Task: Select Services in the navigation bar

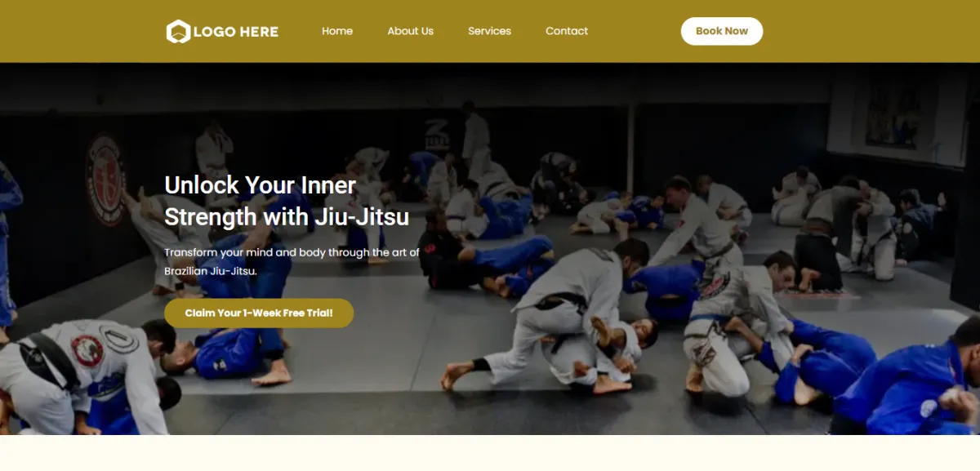Action: [x=489, y=31]
